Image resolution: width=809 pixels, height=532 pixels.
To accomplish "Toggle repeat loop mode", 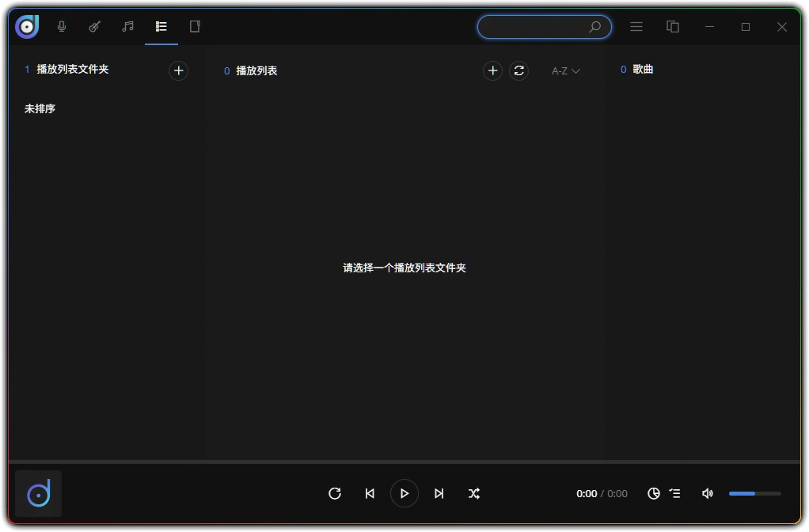I will pyautogui.click(x=335, y=493).
